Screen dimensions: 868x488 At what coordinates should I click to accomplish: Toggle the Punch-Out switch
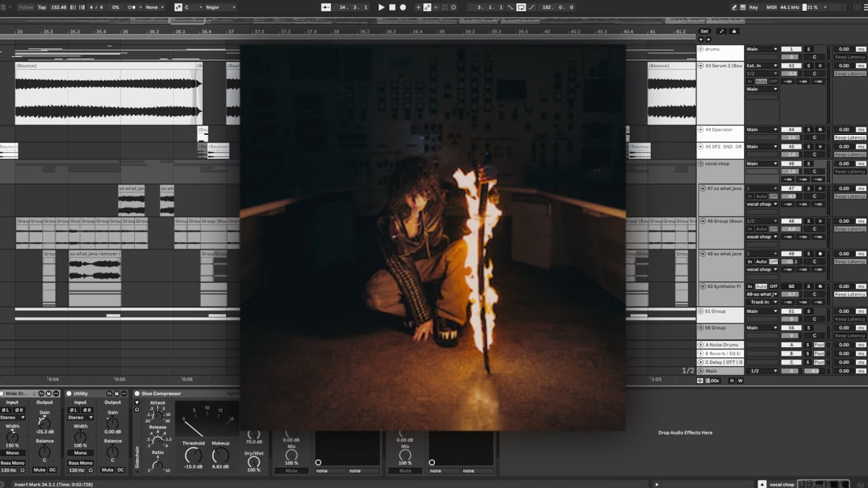530,7
